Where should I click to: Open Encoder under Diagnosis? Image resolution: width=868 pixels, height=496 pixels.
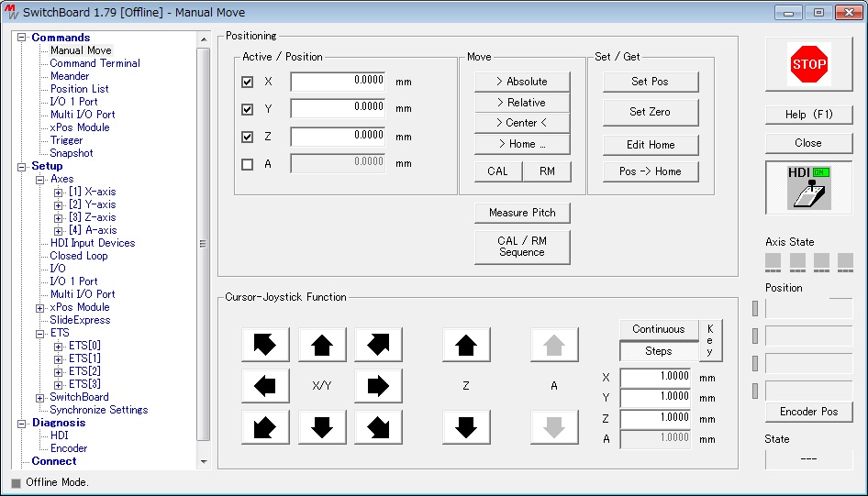(69, 448)
